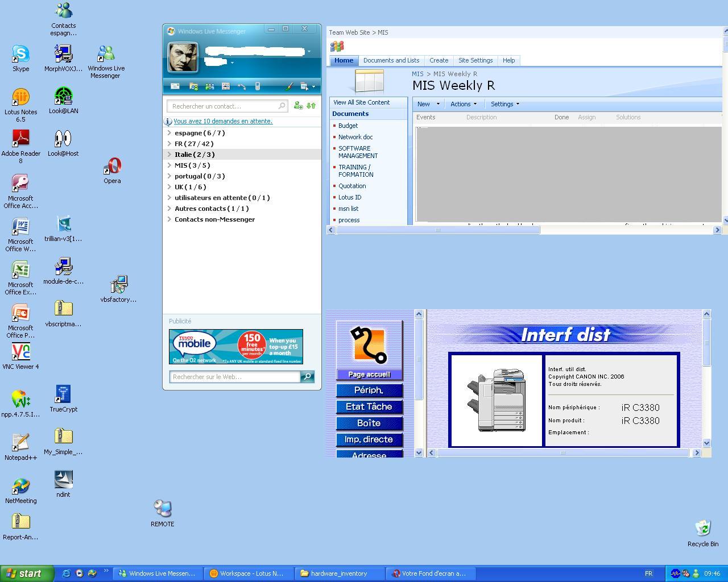Click the Messenger contacts group icon
Viewport: 728px width, 582px height.
210,86
